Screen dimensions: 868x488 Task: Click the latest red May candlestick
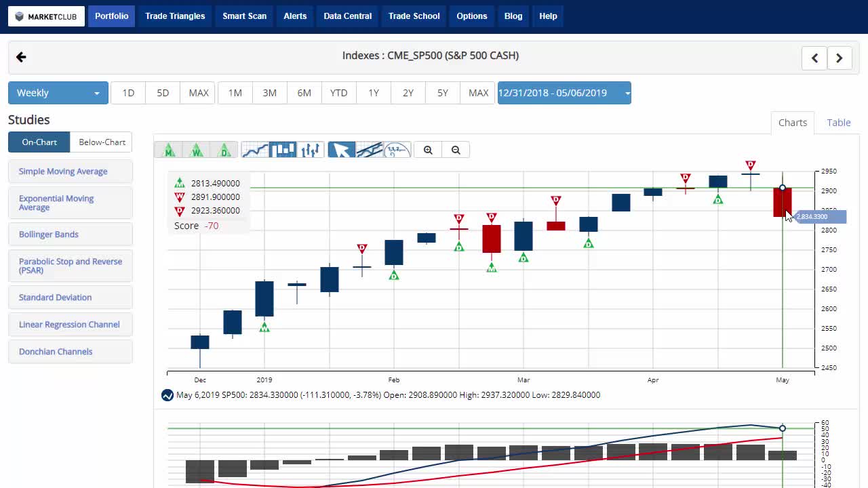[x=783, y=202]
